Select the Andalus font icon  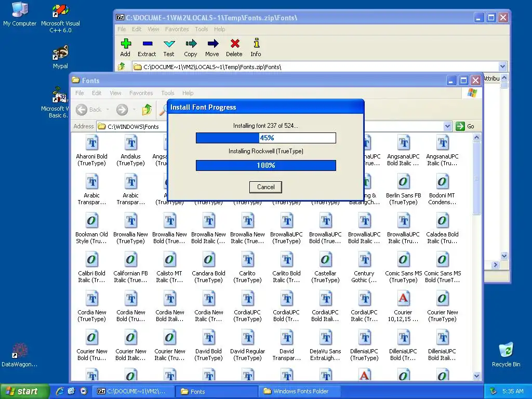coord(130,142)
